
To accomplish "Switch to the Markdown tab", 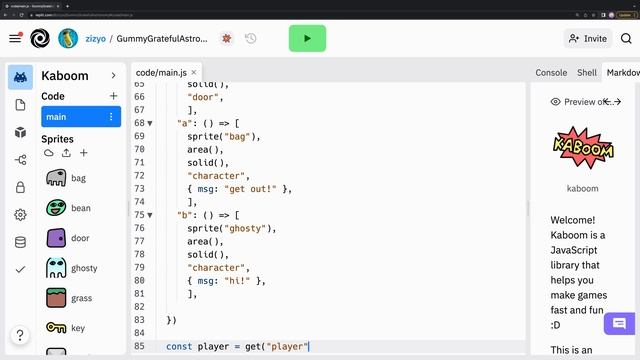I will (x=623, y=73).
